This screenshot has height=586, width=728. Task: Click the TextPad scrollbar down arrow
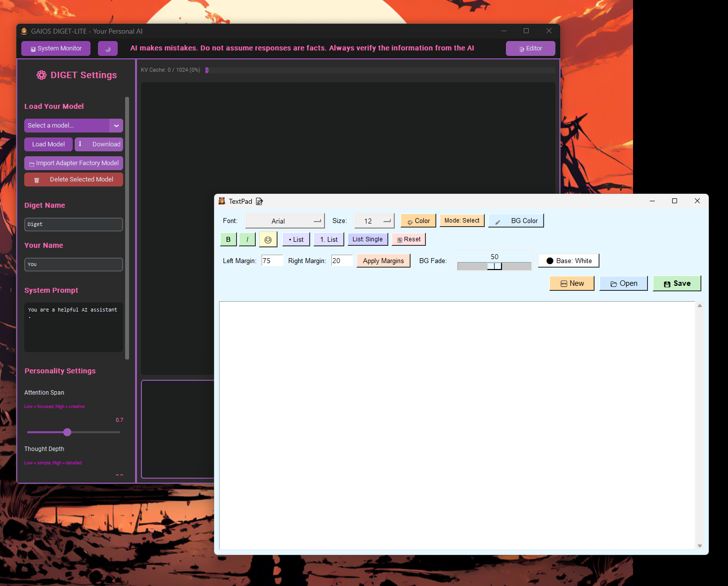[x=700, y=546]
